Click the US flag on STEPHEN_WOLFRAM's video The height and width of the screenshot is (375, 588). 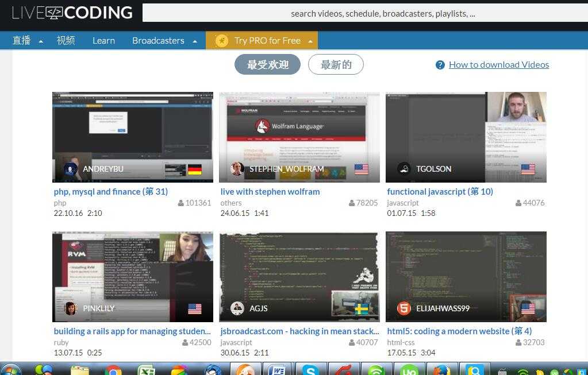point(362,169)
